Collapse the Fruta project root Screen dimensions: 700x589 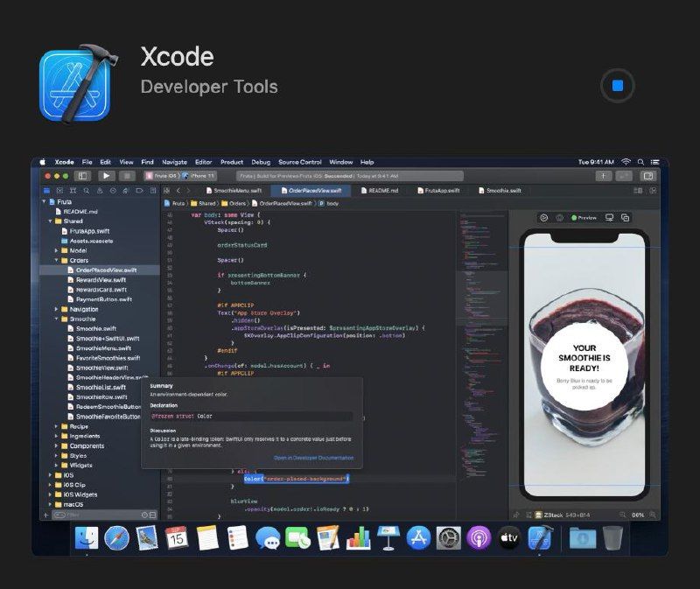[44, 202]
